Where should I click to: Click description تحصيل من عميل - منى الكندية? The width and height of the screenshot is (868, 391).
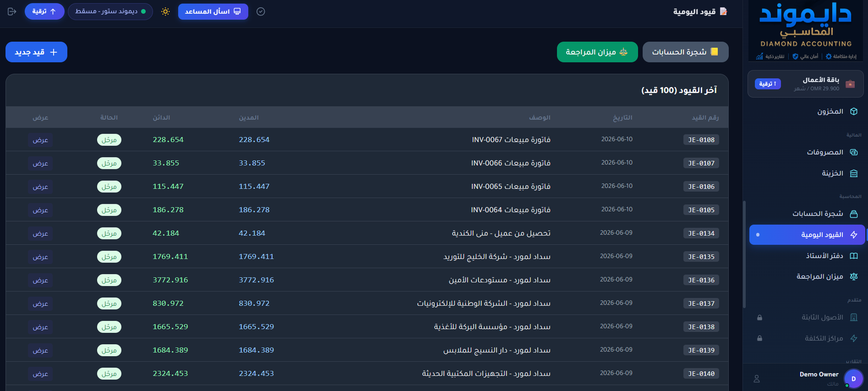coord(501,233)
